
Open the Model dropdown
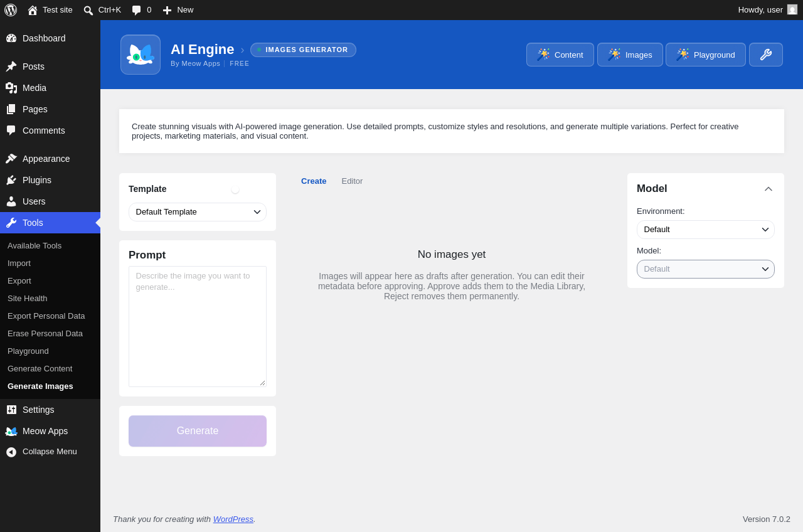click(x=706, y=269)
